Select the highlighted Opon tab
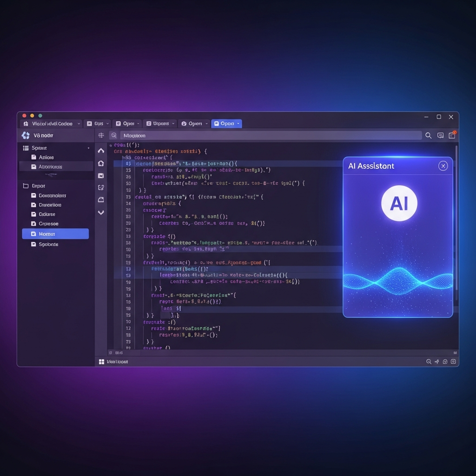 (226, 124)
